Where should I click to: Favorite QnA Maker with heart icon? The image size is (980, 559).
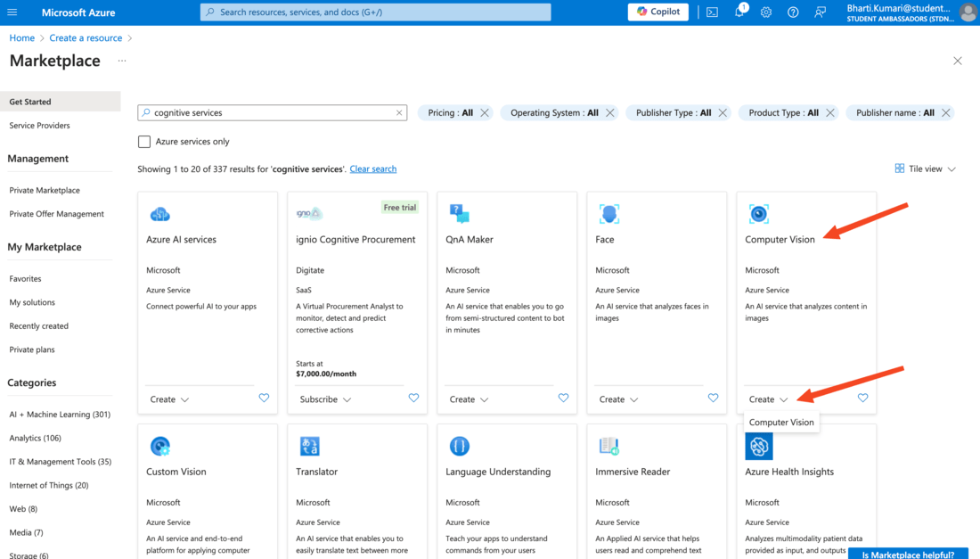[x=563, y=398]
